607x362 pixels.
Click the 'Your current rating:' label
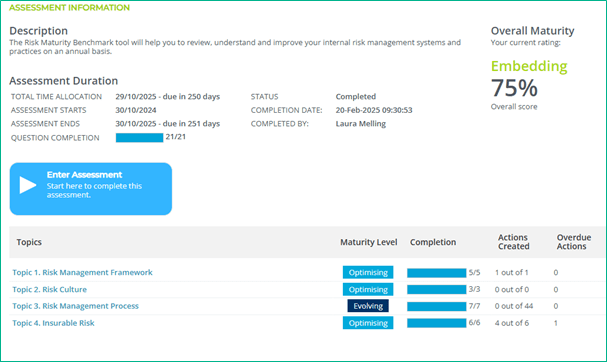click(x=526, y=43)
